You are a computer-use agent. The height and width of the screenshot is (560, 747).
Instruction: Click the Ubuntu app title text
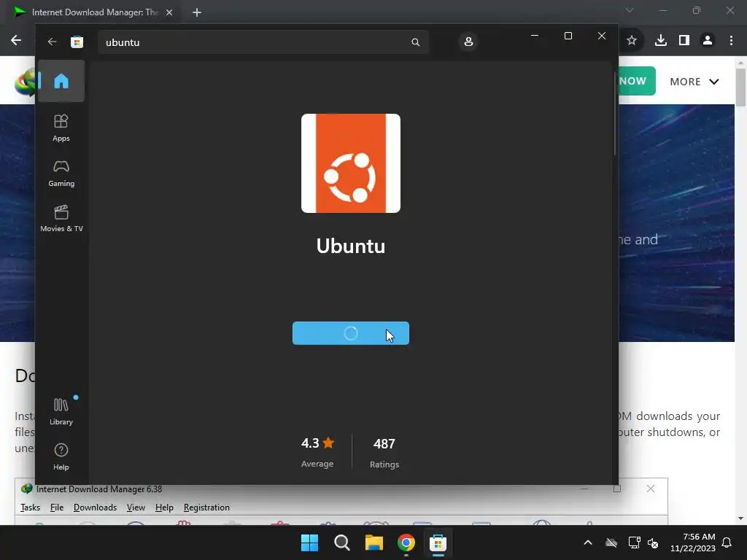(x=351, y=246)
